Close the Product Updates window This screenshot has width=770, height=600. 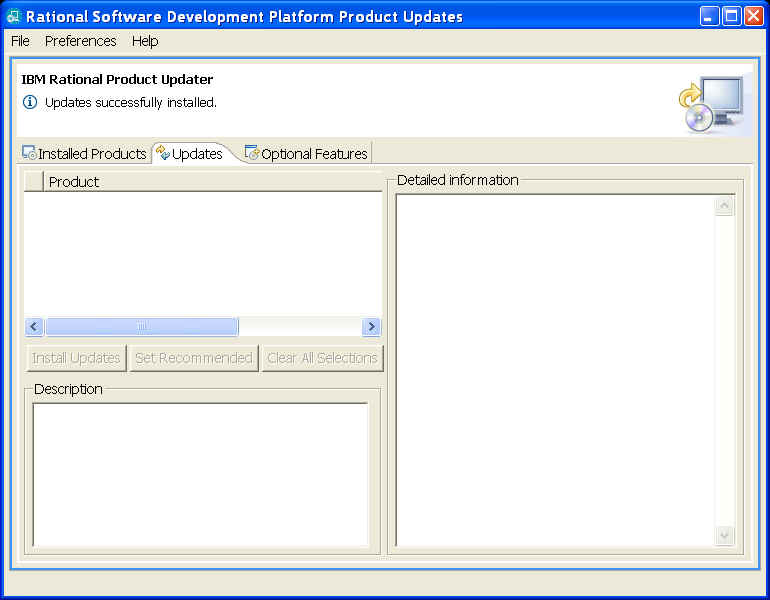pyautogui.click(x=753, y=17)
